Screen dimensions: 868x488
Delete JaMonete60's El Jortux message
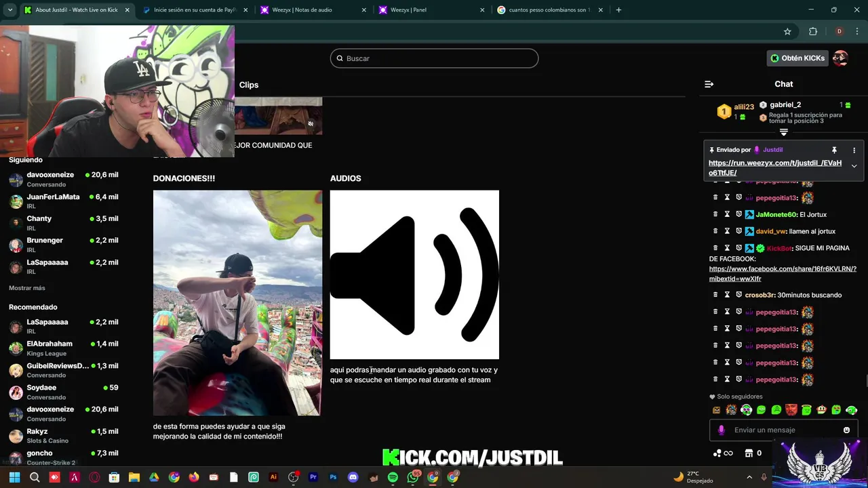pyautogui.click(x=715, y=214)
